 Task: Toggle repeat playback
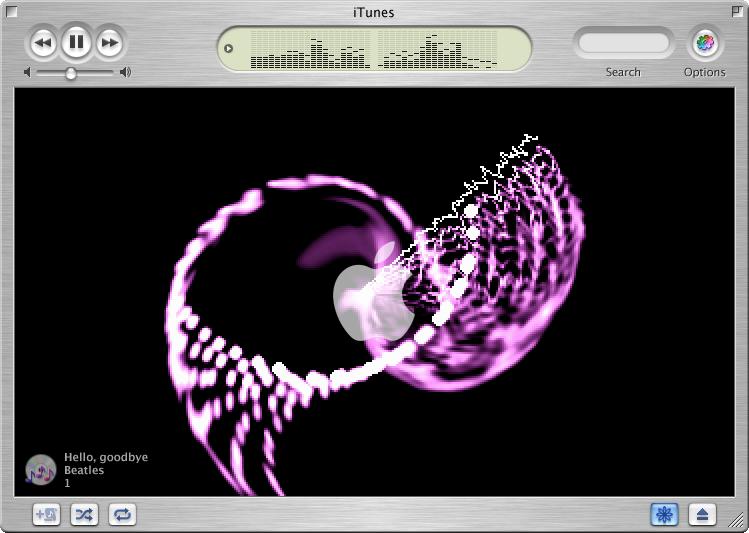[x=122, y=515]
